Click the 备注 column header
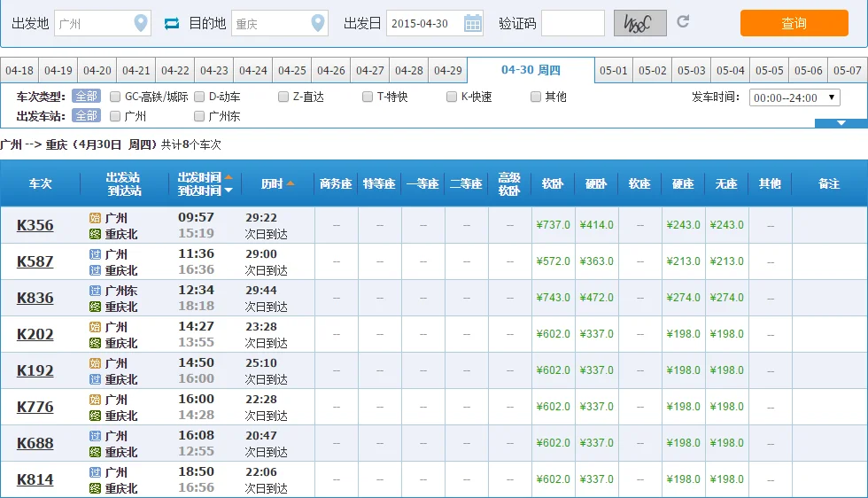The height and width of the screenshot is (498, 868). pyautogui.click(x=829, y=183)
